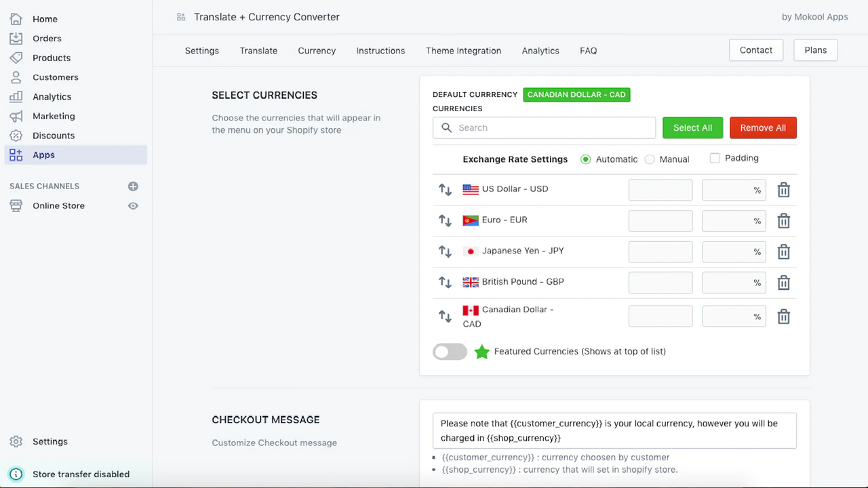Delete US Dollar with trash icon
The width and height of the screenshot is (868, 488).
(x=783, y=190)
